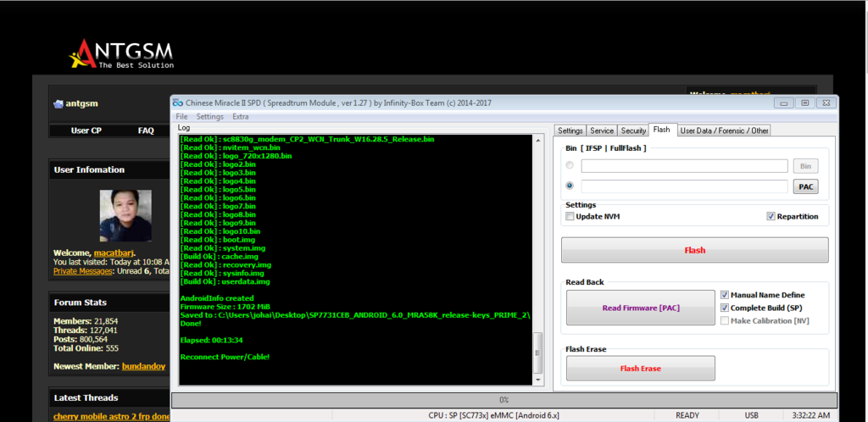This screenshot has height=422, width=868.
Task: Toggle the Manual Name Define checkbox
Action: click(725, 295)
